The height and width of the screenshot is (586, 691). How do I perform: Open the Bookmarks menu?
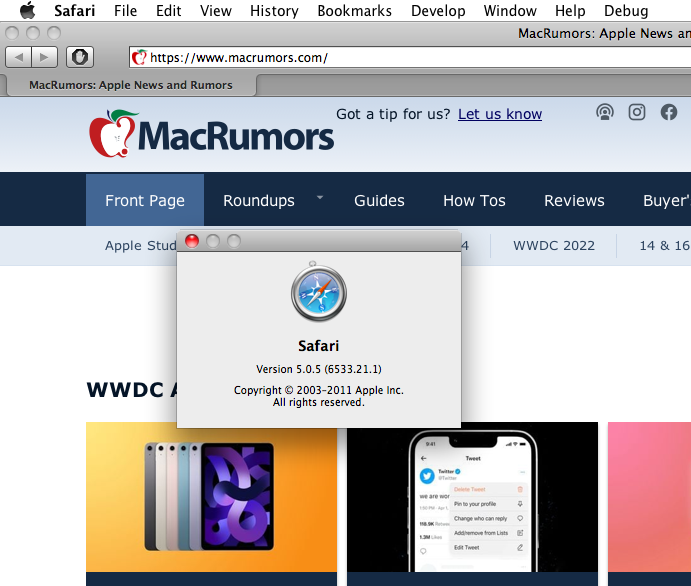354,11
